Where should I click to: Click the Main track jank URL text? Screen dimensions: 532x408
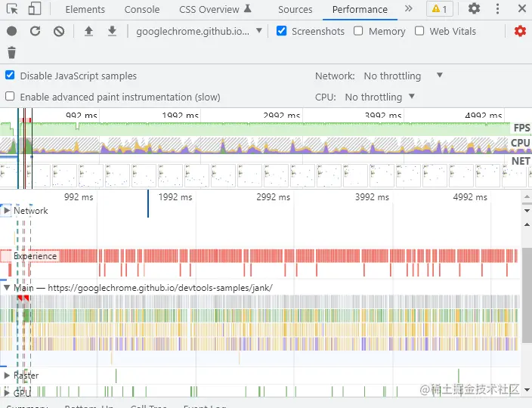click(160, 288)
